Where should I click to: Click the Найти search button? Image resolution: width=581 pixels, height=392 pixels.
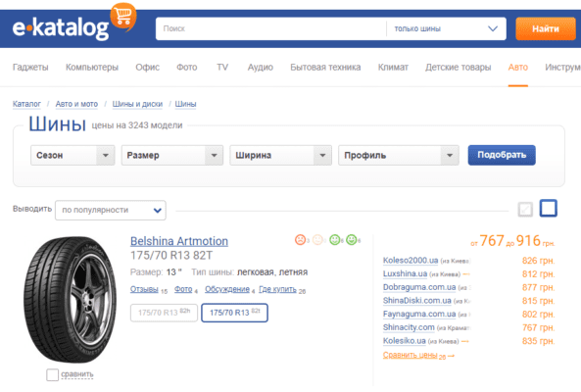546,28
